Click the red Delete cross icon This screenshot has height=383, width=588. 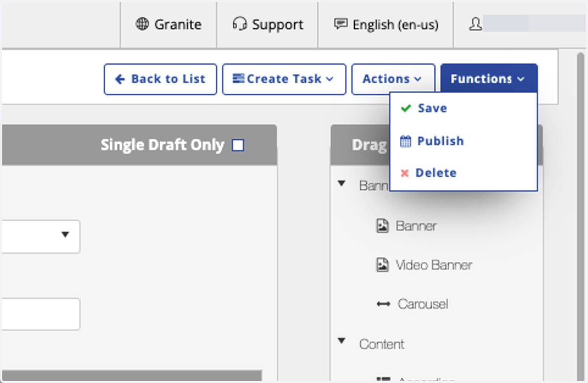point(404,173)
